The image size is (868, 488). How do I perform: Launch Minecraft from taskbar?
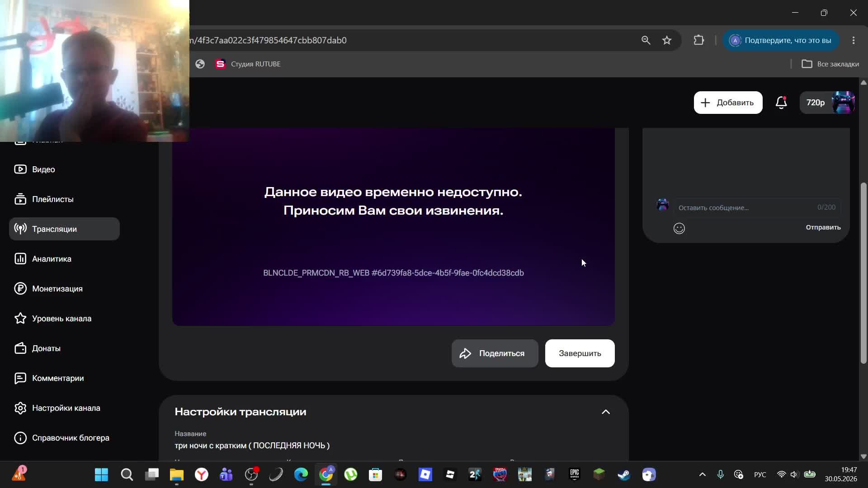click(x=599, y=475)
